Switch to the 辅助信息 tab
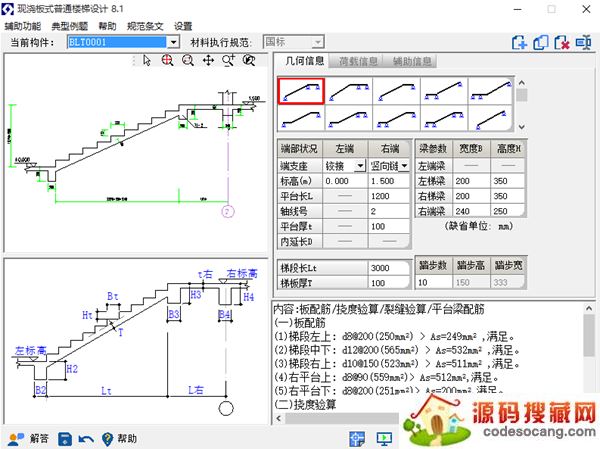600x449 pixels. coord(412,61)
